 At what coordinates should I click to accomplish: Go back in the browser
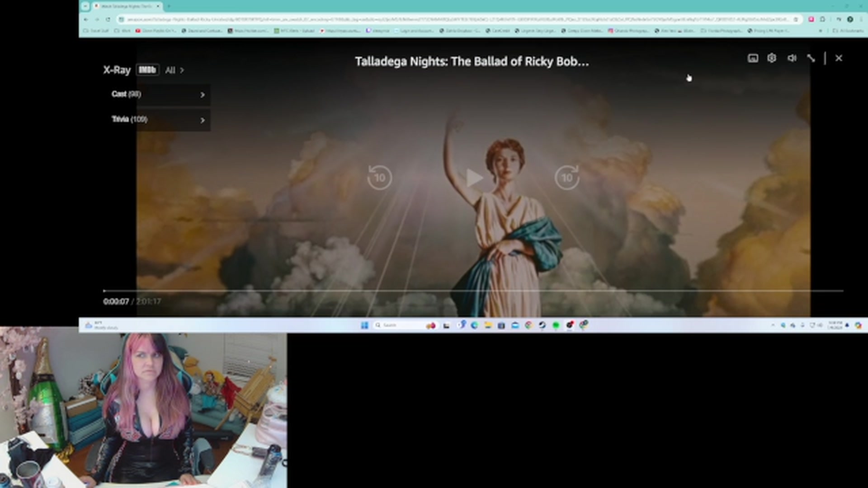(x=86, y=19)
